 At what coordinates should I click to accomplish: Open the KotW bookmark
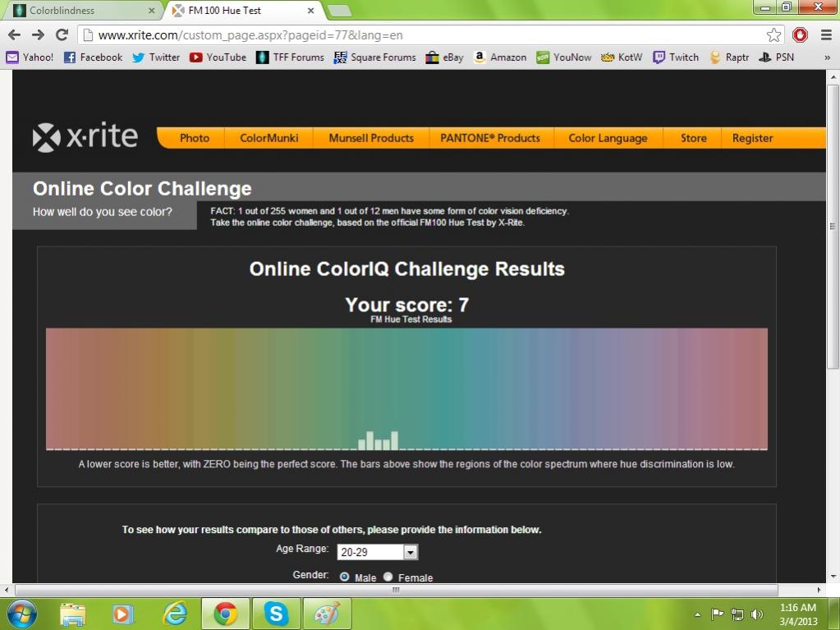coord(622,57)
